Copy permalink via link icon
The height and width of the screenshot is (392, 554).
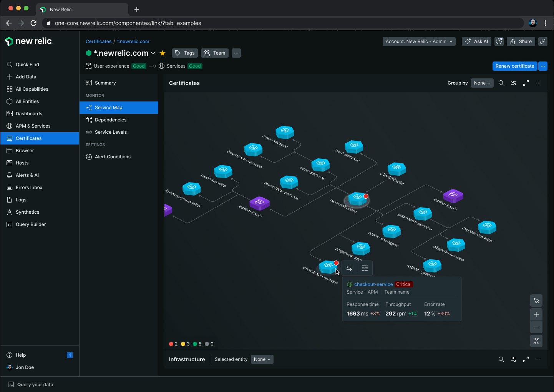coord(543,42)
